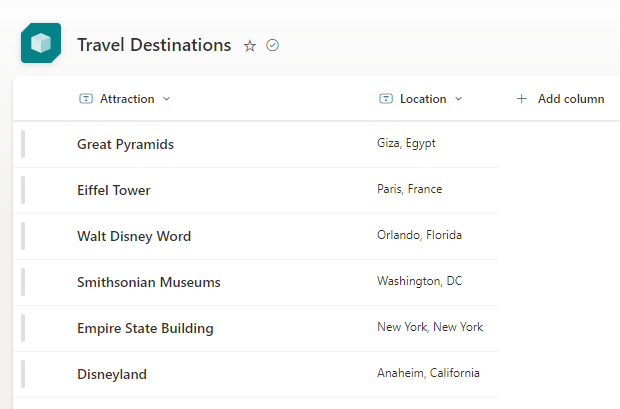Click the text type icon beside Attraction
Image resolution: width=620 pixels, height=409 pixels.
click(86, 99)
